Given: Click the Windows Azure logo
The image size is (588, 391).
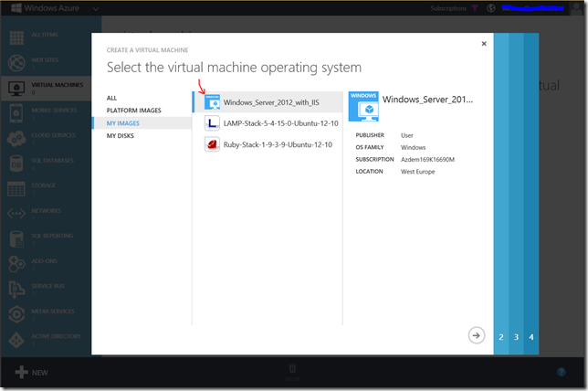Looking at the screenshot, I should click(x=16, y=8).
